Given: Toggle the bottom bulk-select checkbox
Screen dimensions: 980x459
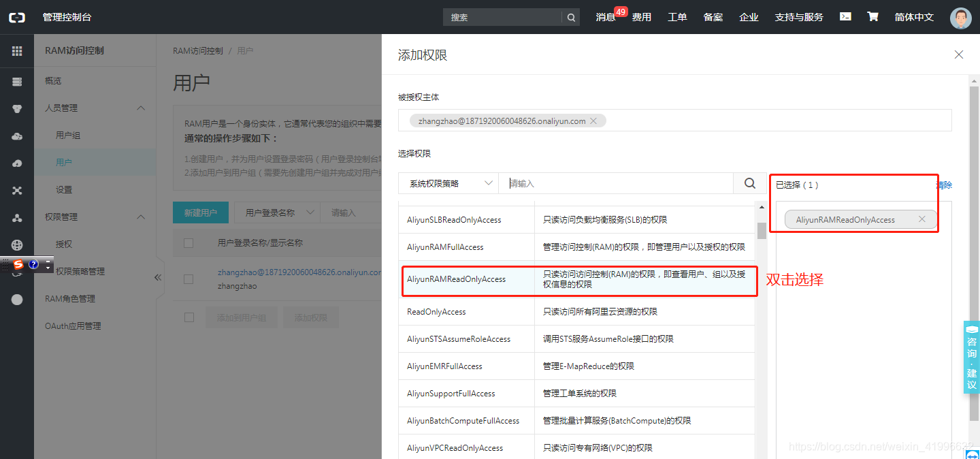Looking at the screenshot, I should point(189,317).
